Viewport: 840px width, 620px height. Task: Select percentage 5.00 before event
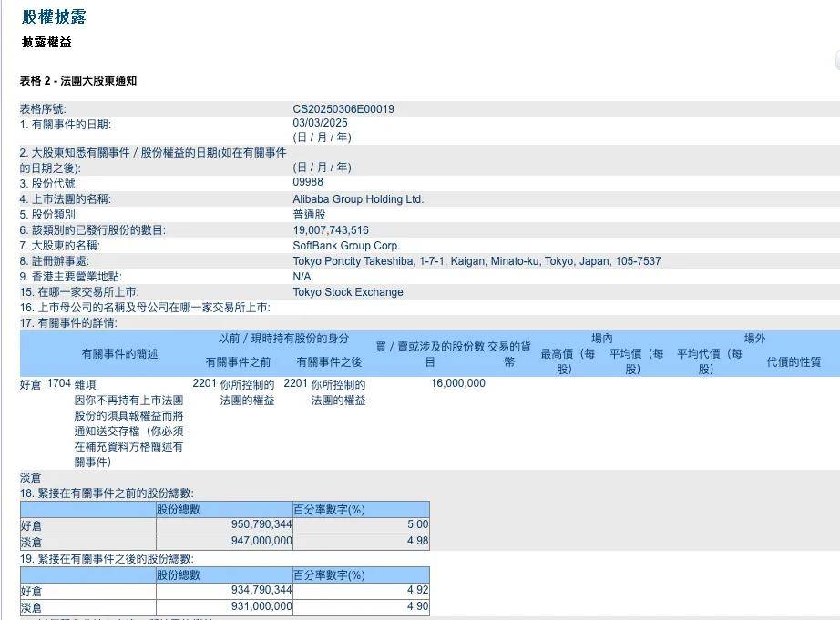click(418, 524)
